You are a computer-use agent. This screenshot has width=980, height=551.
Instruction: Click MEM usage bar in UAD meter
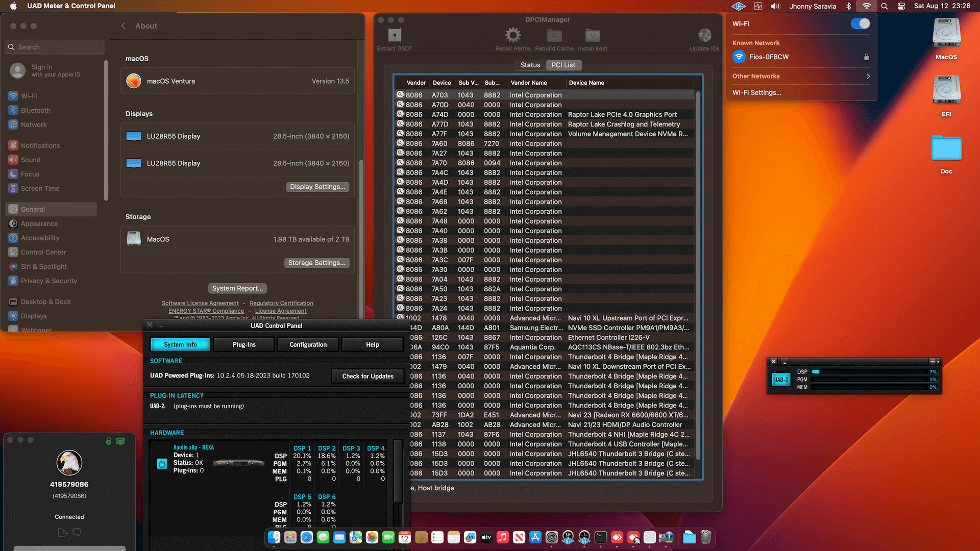pos(875,387)
